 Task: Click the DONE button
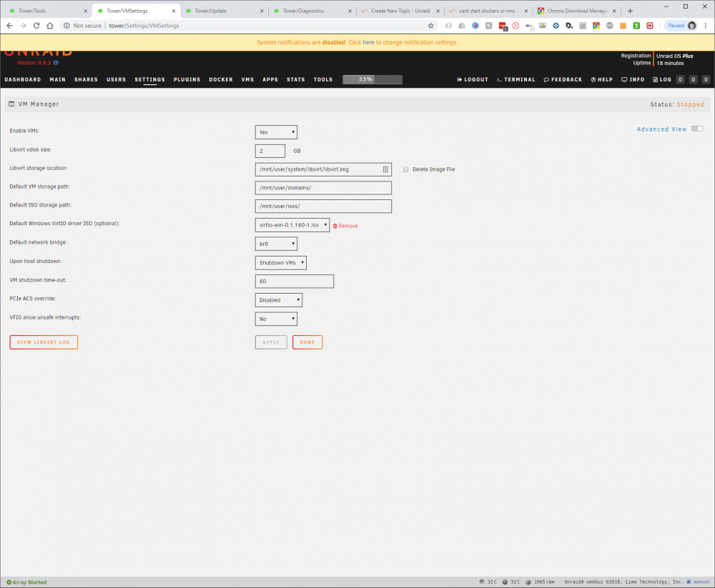point(307,342)
